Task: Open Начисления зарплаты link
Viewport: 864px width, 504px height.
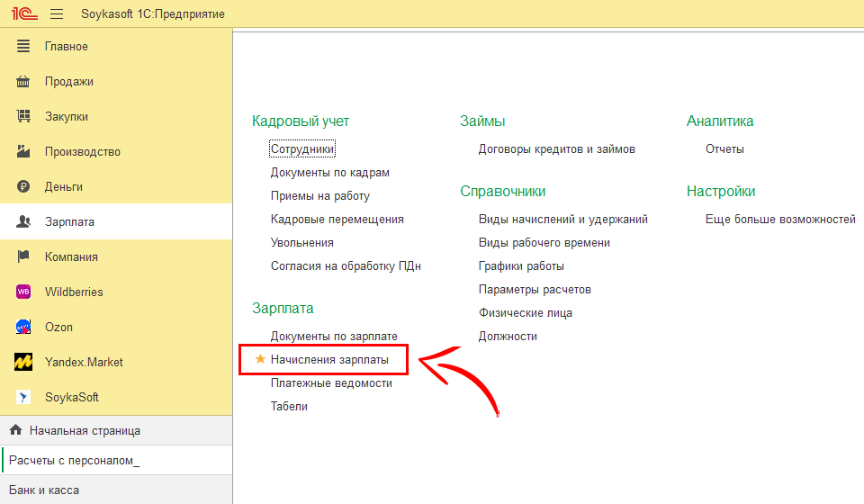Action: [x=329, y=359]
